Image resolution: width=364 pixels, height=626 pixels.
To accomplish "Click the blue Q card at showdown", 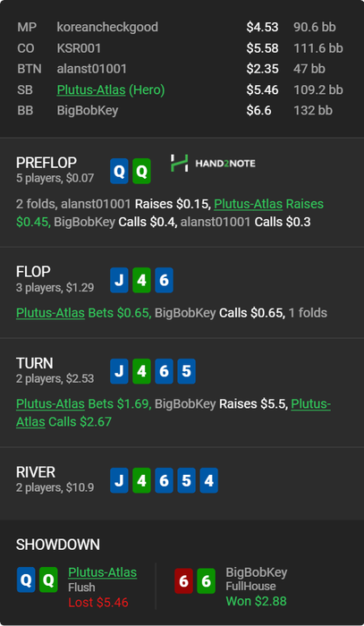I will tap(26, 579).
